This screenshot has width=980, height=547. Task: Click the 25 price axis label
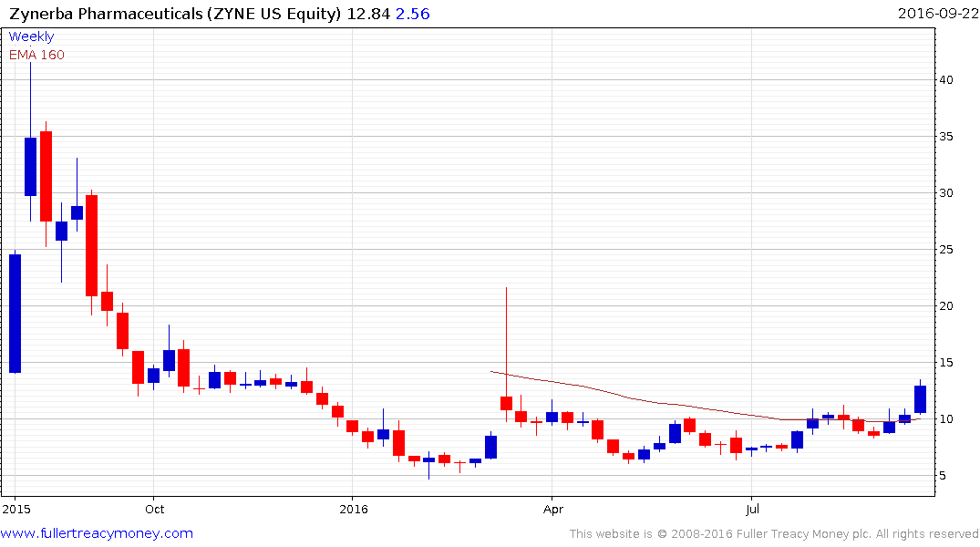point(946,250)
